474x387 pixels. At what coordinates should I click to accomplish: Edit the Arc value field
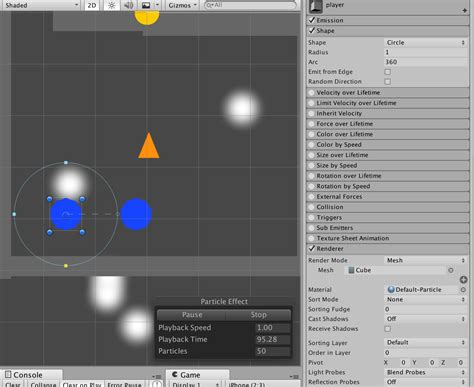point(426,62)
